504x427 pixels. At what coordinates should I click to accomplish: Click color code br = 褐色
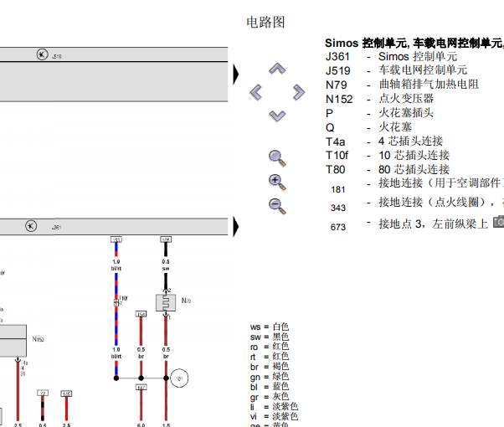coord(270,367)
